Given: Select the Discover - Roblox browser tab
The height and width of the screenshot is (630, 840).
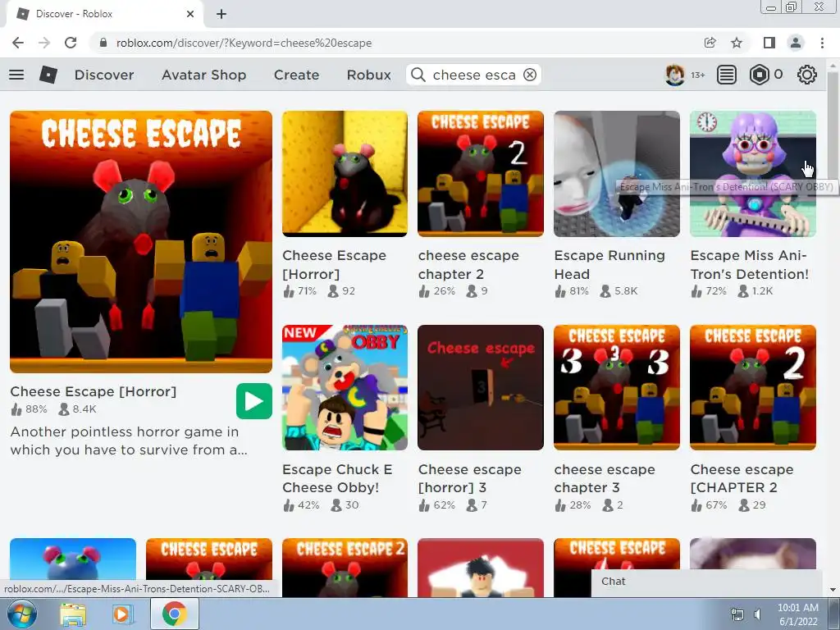Looking at the screenshot, I should (x=104, y=14).
